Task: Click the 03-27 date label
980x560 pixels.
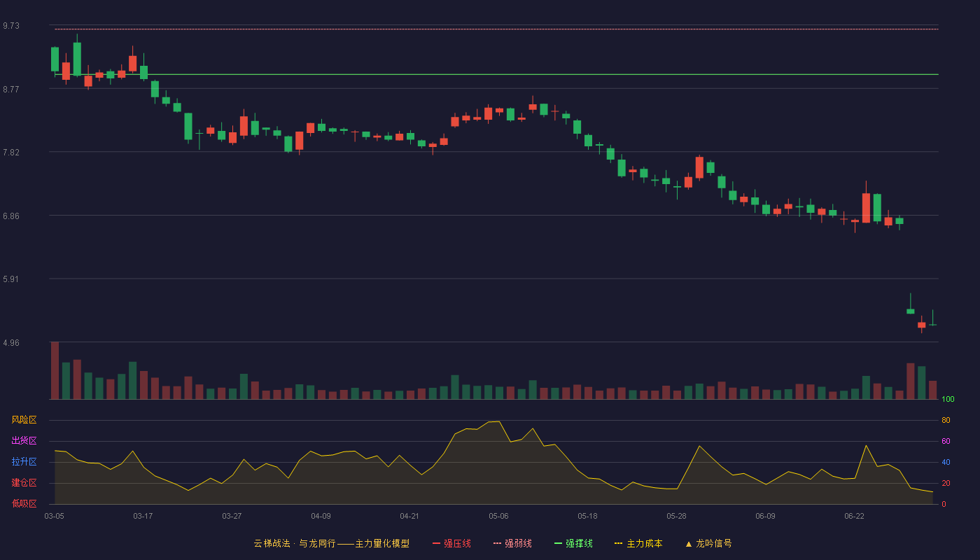Action: (232, 516)
